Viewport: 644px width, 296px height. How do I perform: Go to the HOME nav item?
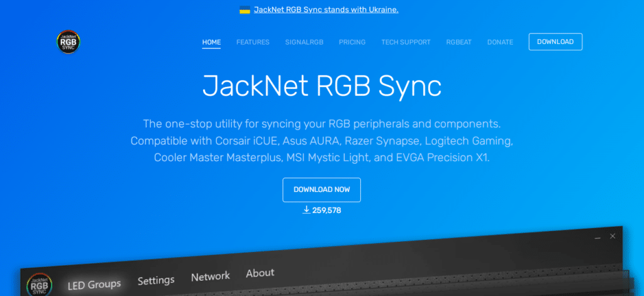click(x=211, y=42)
